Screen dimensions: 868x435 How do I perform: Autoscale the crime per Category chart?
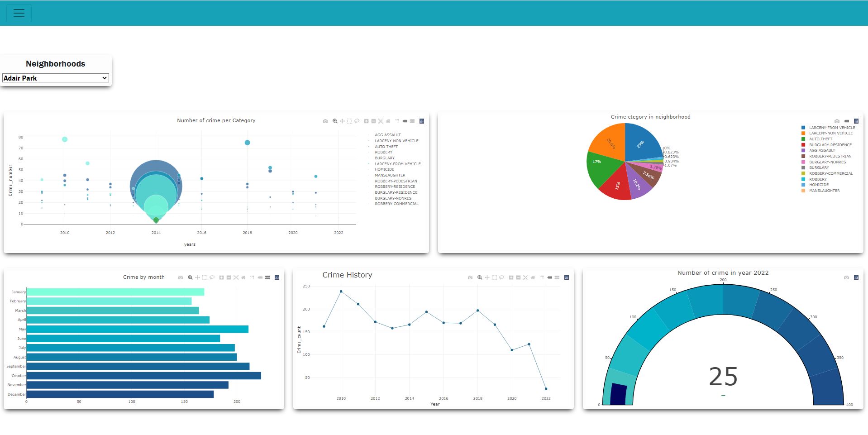tap(381, 121)
